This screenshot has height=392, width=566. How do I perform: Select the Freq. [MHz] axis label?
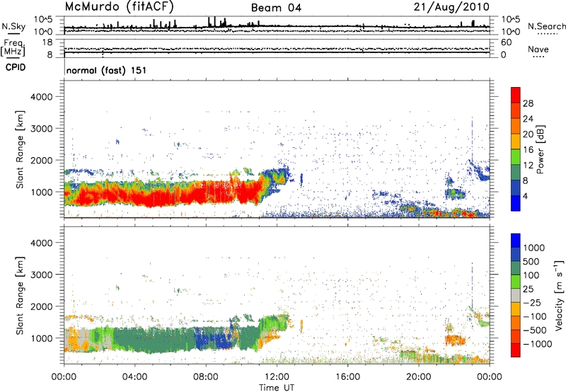(x=13, y=48)
